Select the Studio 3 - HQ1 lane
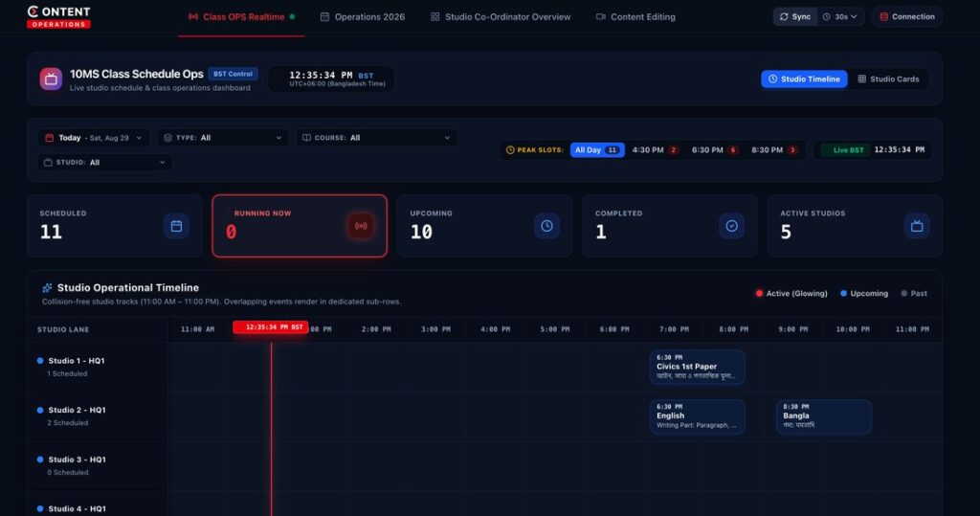980x516 pixels. (97, 466)
